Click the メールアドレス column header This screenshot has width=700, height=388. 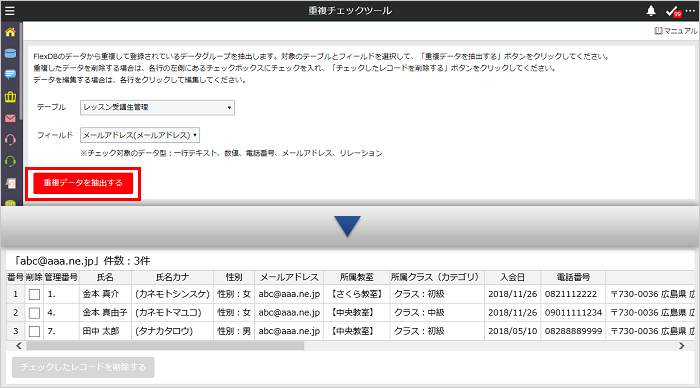(289, 277)
